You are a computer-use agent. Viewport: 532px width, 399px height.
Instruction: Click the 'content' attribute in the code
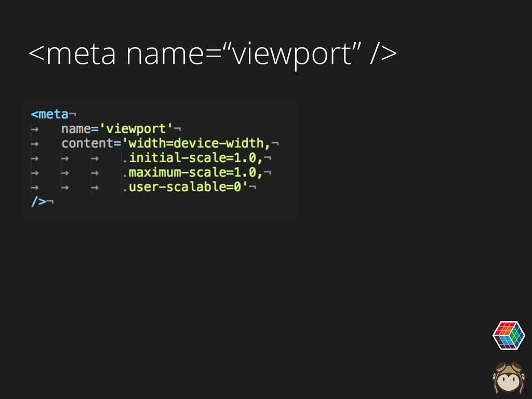pyautogui.click(x=87, y=143)
